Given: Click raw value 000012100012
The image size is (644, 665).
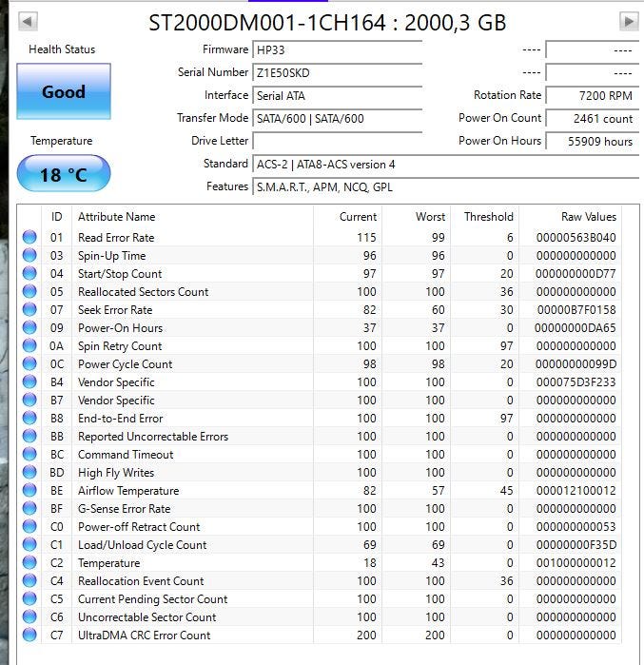Looking at the screenshot, I should [576, 491].
